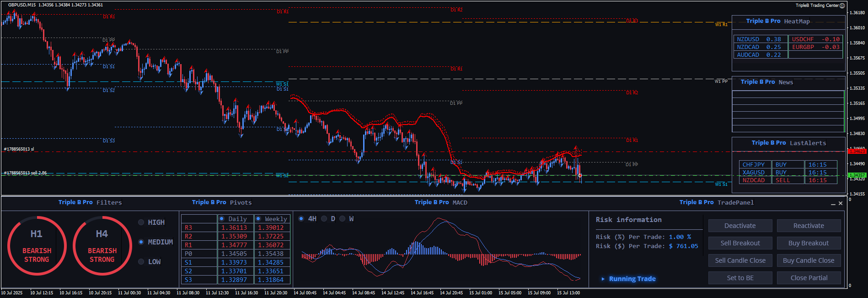
Task: Select the Daily pivots radio button
Action: (x=222, y=219)
